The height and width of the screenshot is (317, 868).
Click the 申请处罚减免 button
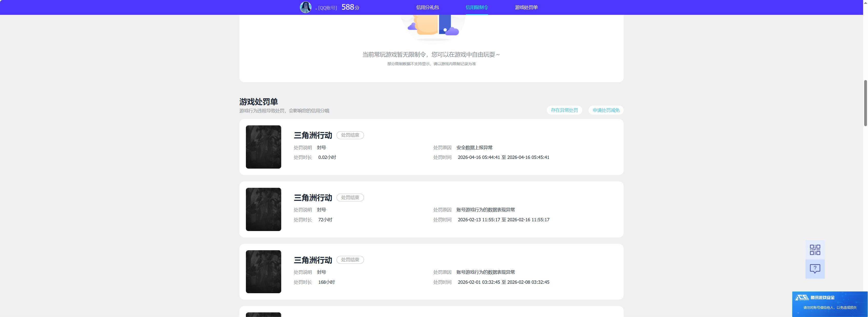pyautogui.click(x=606, y=110)
